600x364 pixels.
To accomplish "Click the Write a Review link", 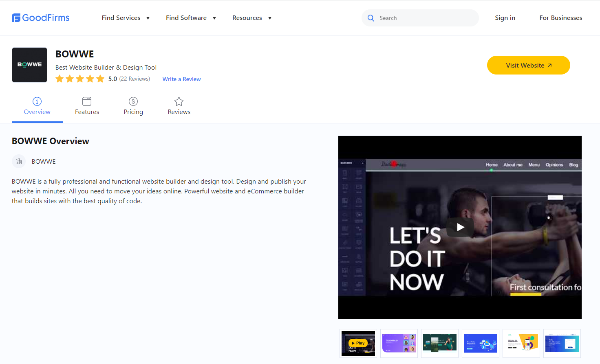I will click(182, 79).
